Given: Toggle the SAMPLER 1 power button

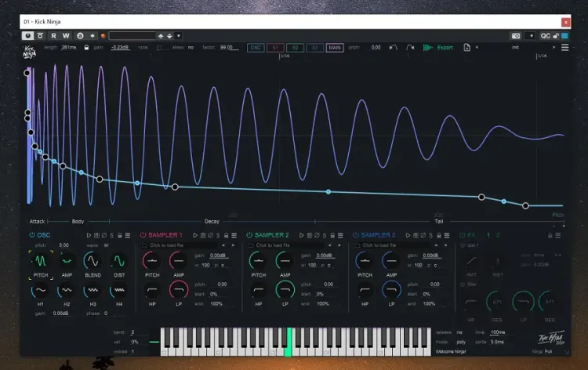Looking at the screenshot, I should click(x=143, y=235).
